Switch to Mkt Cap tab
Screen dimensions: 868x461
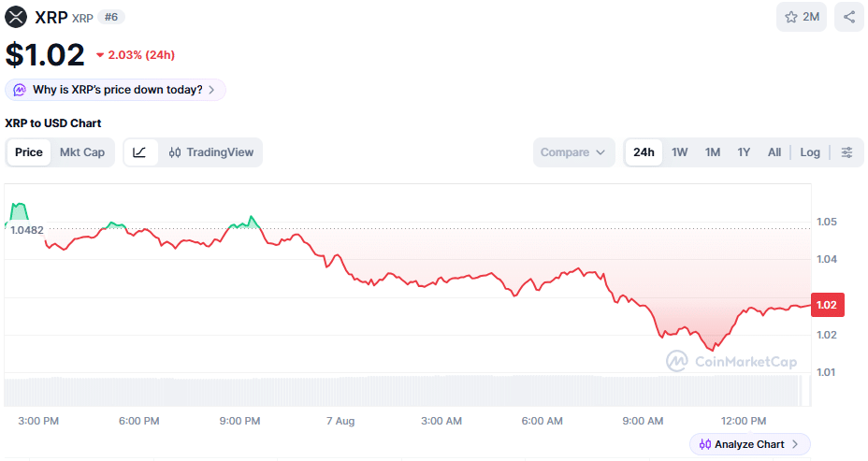tap(82, 152)
